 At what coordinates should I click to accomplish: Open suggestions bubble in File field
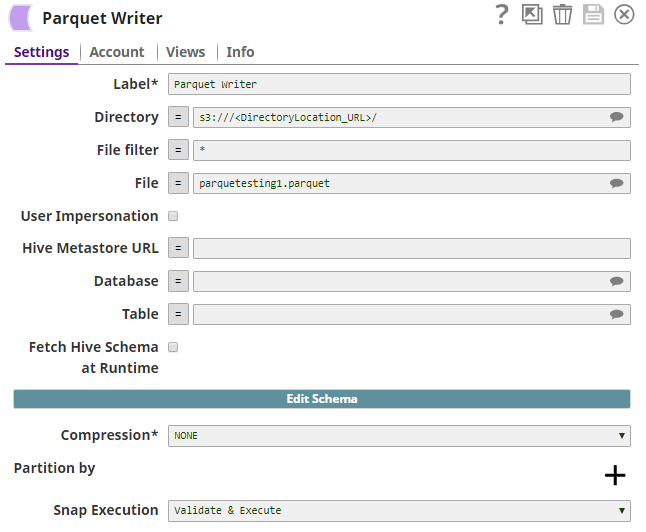pos(617,184)
